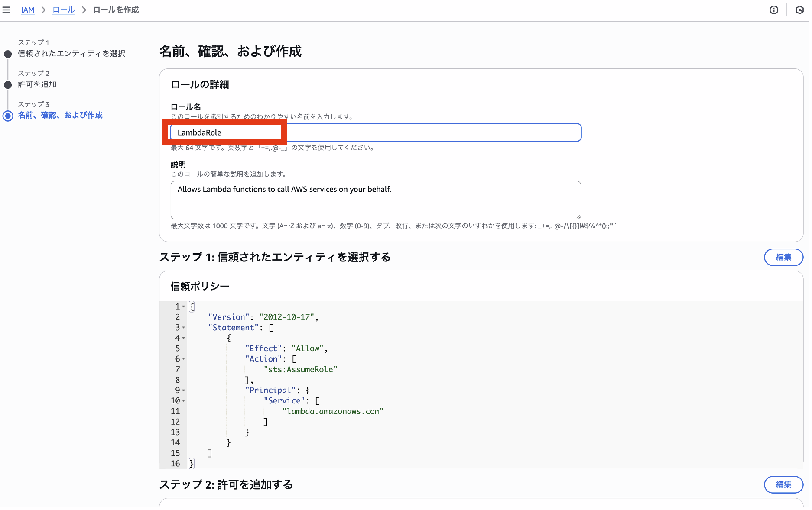Collapse the Action fold arrow on line 6
Screen dimensions: 812x510
pos(184,359)
